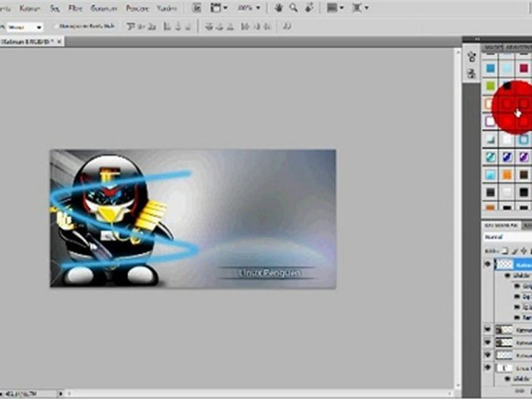
Task: Click lock position icon in Layers panel
Action: 524,251
